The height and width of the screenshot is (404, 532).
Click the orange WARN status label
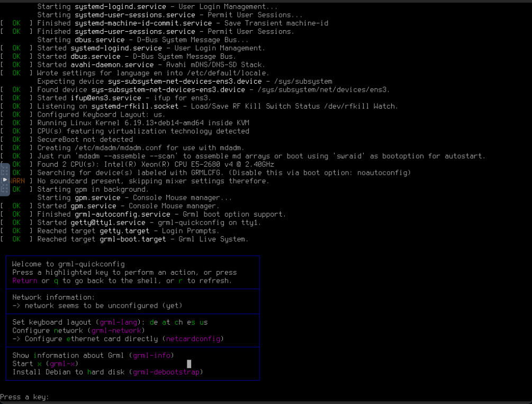(x=17, y=181)
